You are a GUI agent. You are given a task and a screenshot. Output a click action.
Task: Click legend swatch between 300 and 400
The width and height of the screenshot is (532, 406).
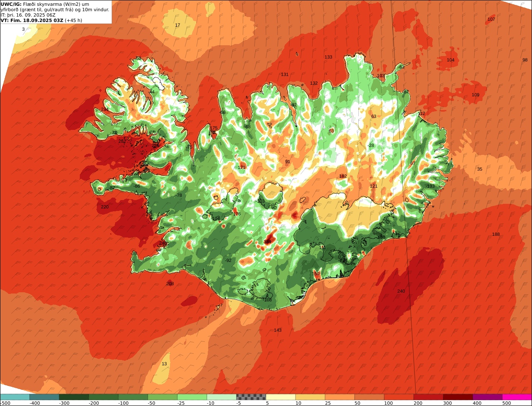point(458,397)
